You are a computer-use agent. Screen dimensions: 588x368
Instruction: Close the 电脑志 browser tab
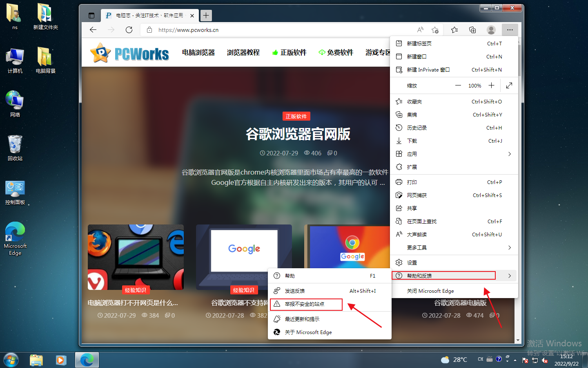tap(192, 16)
